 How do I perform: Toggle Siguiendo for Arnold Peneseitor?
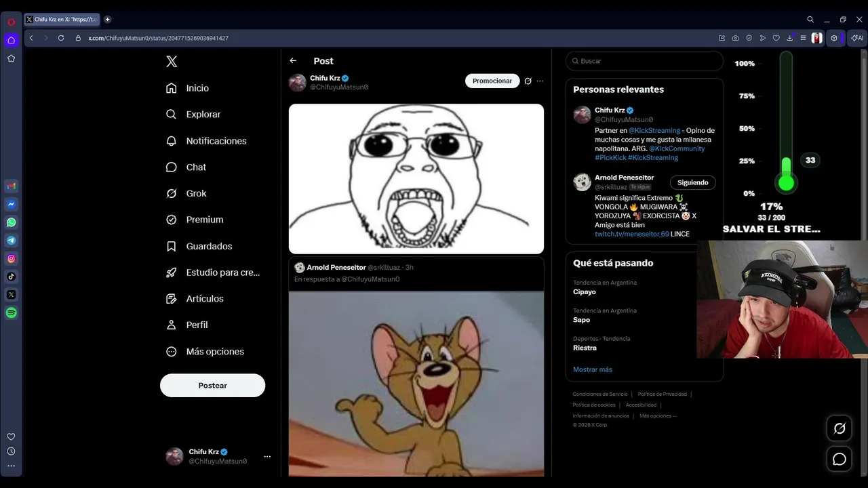692,182
